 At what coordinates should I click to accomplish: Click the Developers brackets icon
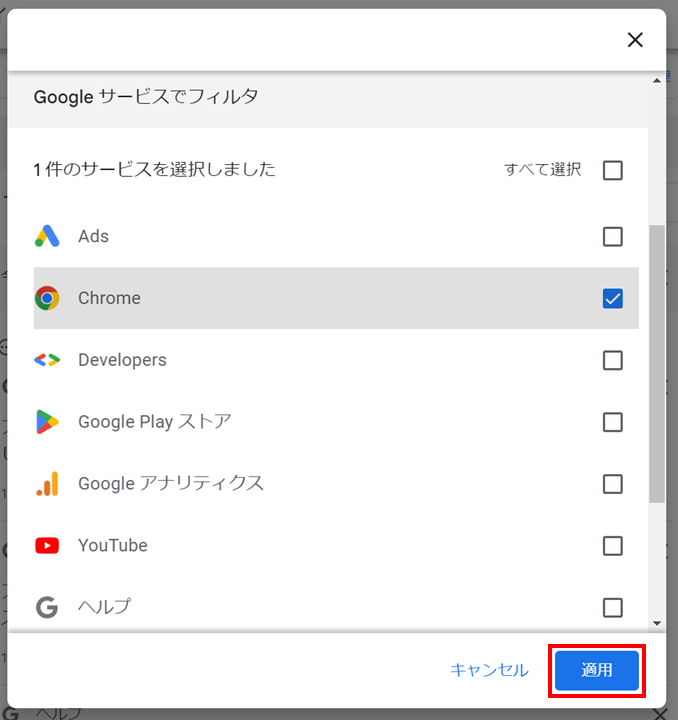point(47,360)
